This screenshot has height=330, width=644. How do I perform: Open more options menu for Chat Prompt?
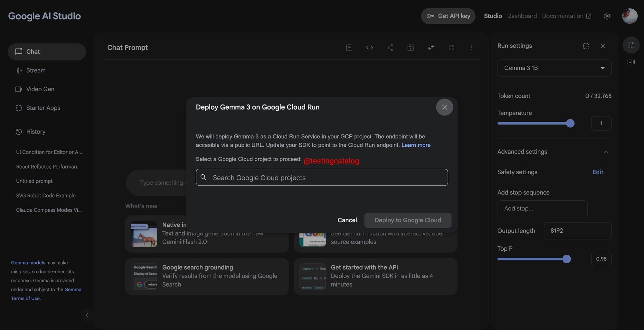[x=472, y=47]
